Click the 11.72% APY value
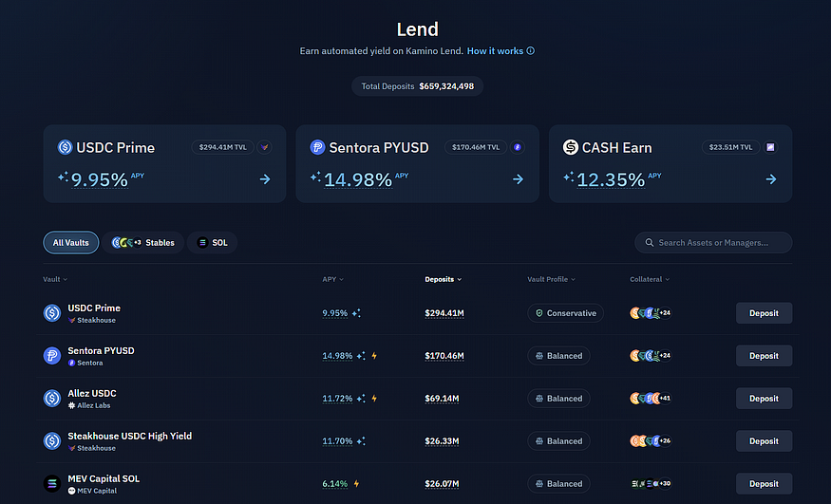 pos(337,398)
